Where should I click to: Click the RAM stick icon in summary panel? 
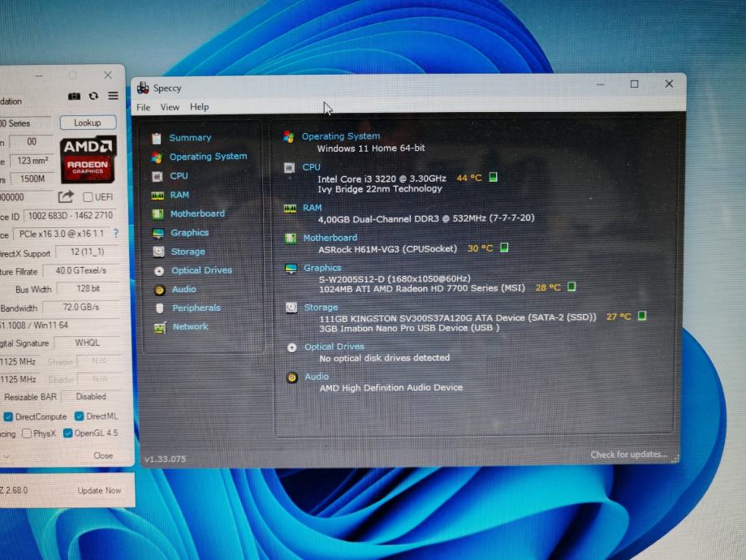290,209
